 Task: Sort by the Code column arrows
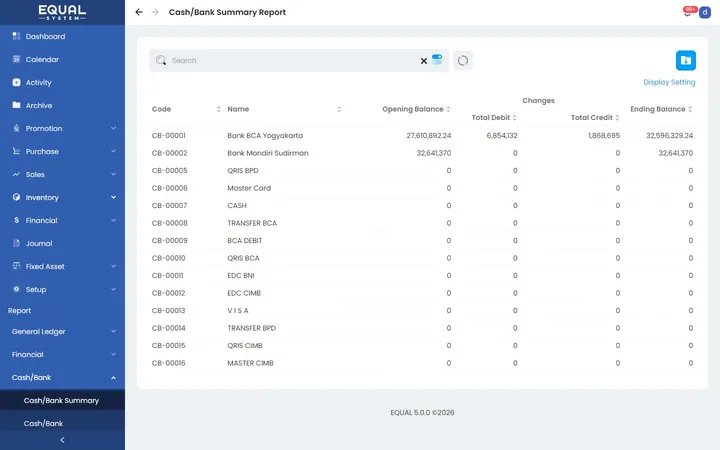(x=219, y=109)
